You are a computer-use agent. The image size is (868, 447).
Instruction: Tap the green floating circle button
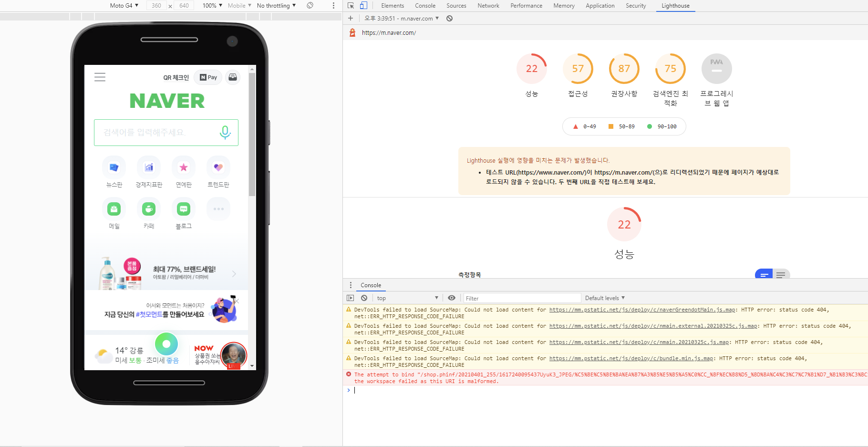[x=166, y=344]
